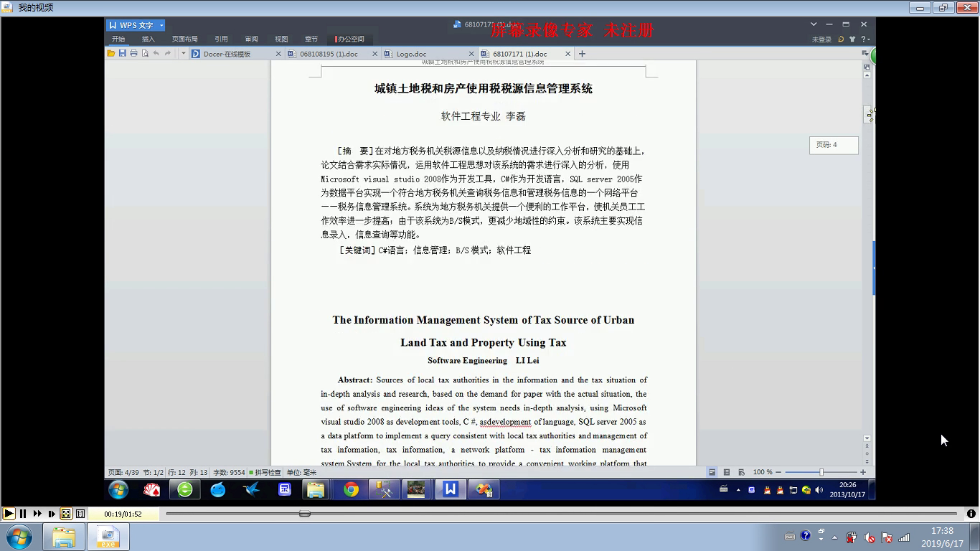Screen dimensions: 980x551
Task: Open the outer Windows Start menu
Action: click(x=19, y=537)
